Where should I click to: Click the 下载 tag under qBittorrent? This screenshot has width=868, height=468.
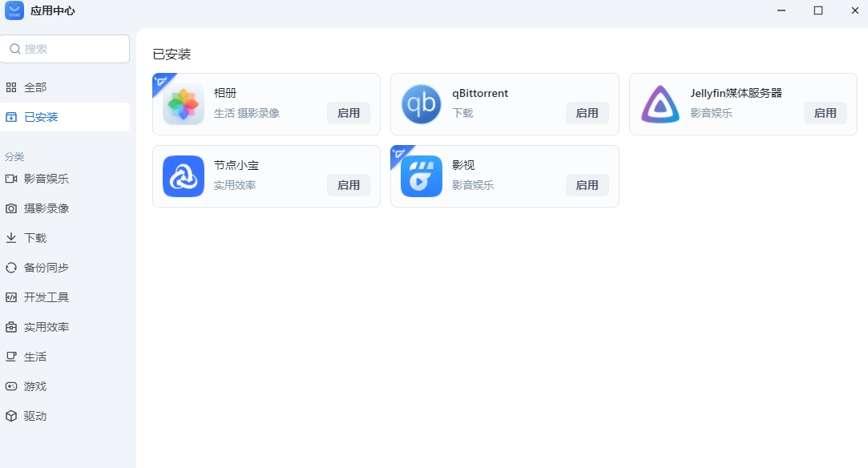click(x=462, y=113)
